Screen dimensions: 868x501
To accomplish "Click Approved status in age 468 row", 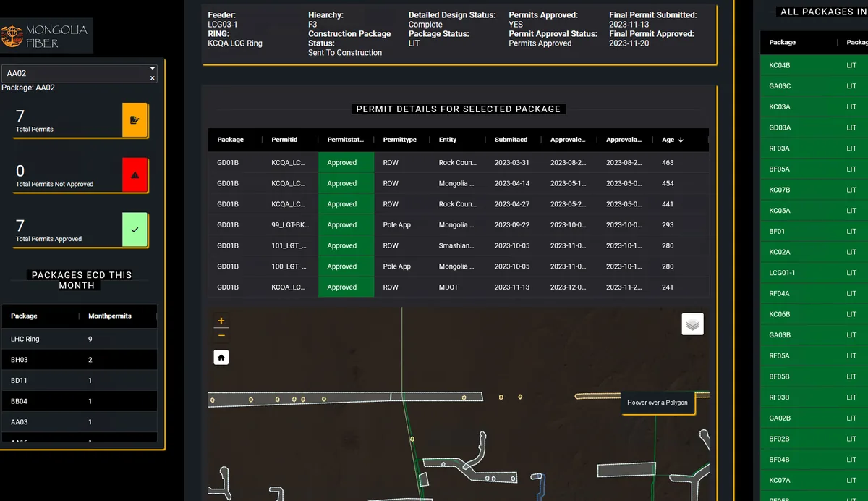I will [346, 163].
